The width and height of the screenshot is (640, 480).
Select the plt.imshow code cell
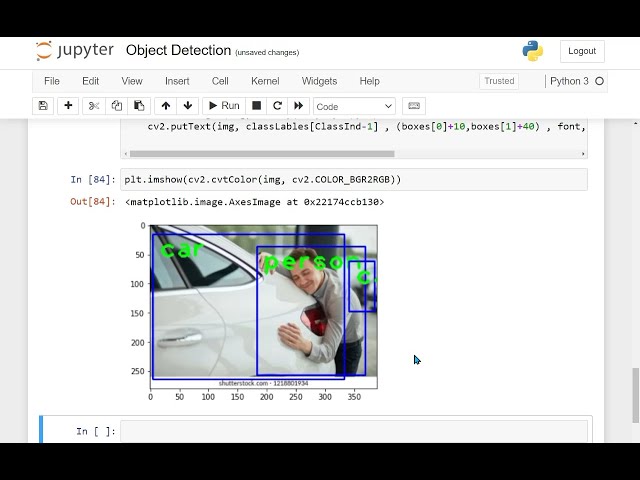[354, 180]
